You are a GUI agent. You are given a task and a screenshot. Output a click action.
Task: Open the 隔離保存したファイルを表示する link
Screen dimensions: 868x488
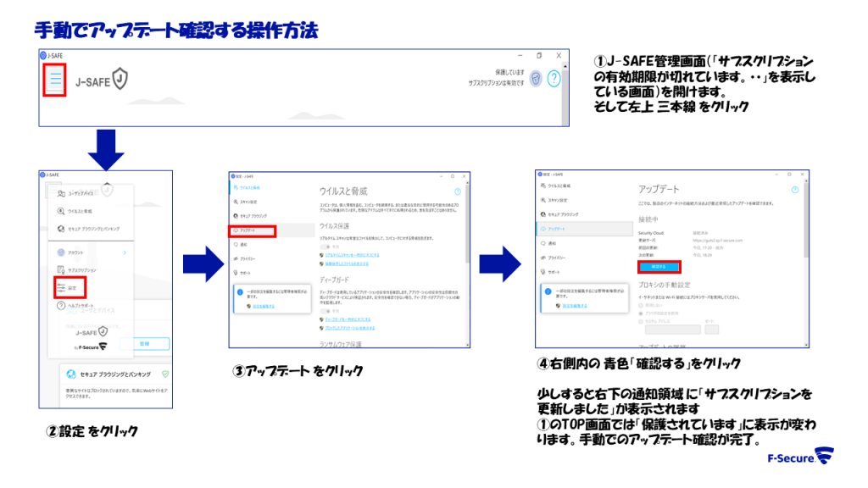[347, 264]
